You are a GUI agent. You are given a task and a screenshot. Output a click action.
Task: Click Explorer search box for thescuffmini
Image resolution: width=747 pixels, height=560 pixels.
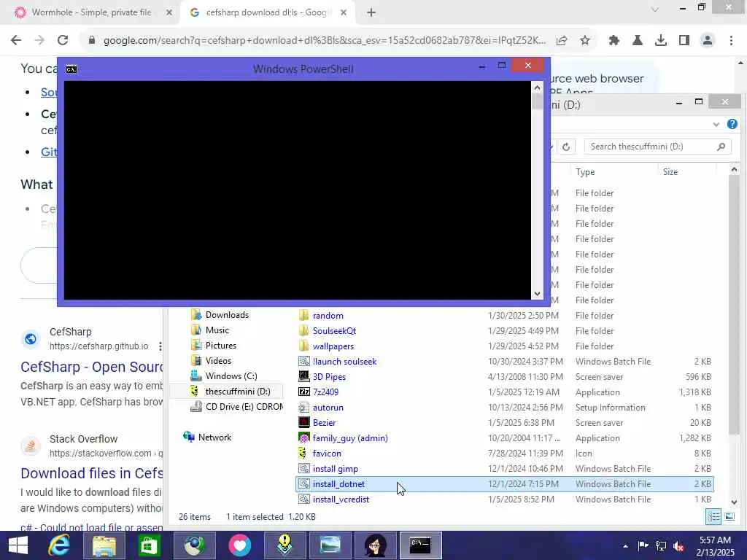[x=657, y=147]
